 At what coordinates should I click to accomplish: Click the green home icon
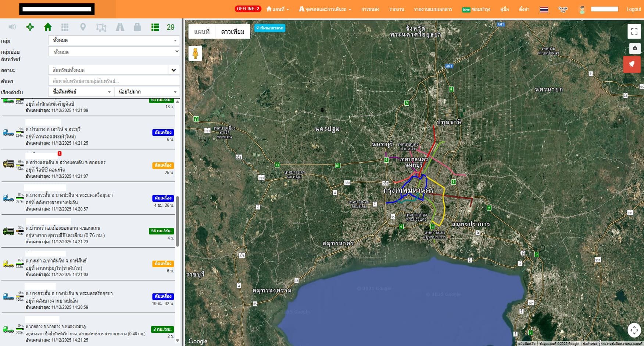(x=48, y=27)
